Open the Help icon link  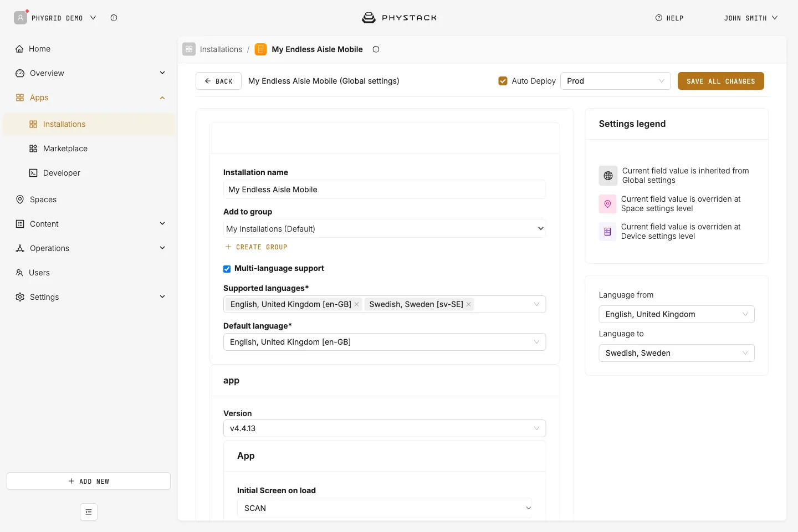(x=658, y=18)
